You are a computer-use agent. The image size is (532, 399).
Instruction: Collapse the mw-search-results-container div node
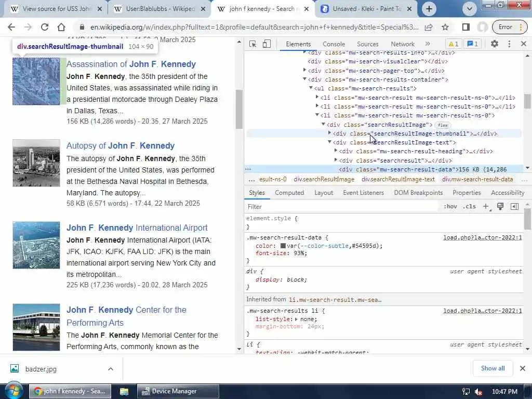click(x=304, y=79)
